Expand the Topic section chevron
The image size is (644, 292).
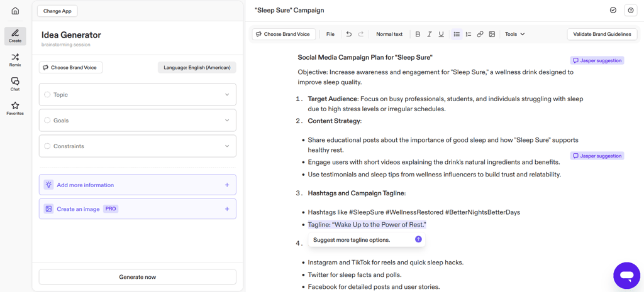(x=227, y=95)
